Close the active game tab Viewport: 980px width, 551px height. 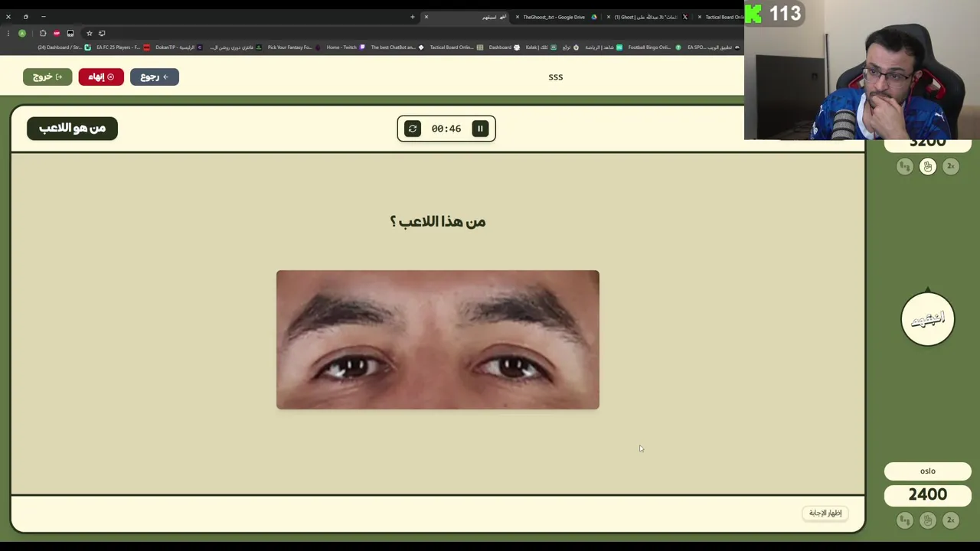(x=426, y=17)
